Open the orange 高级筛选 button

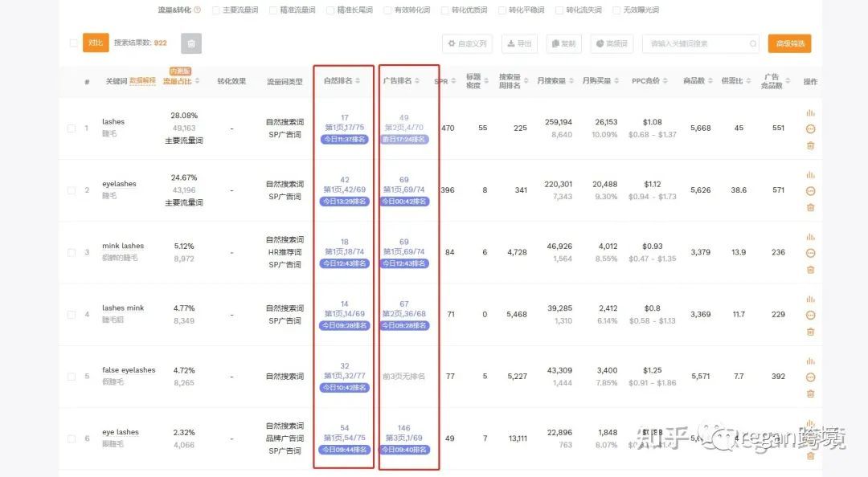pyautogui.click(x=789, y=43)
